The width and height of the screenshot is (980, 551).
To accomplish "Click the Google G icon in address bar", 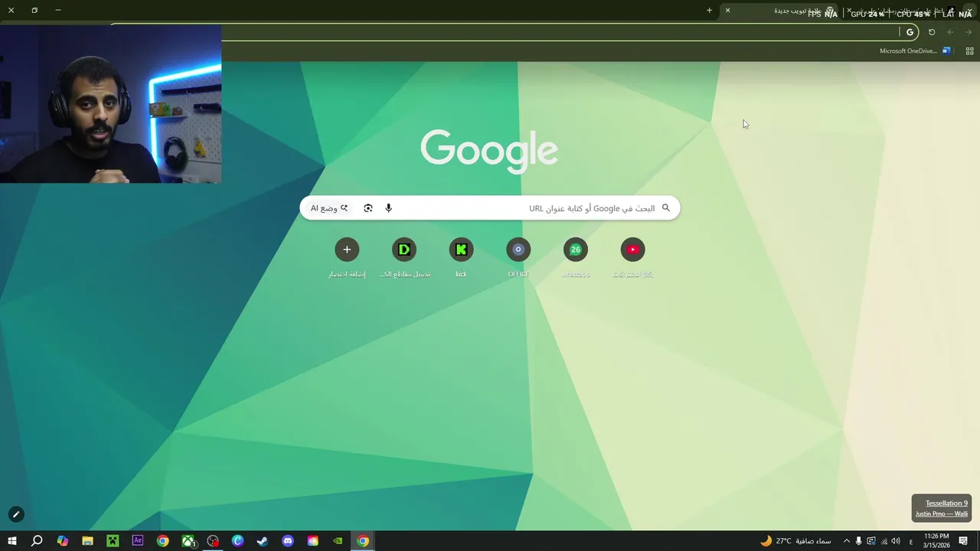I will (910, 32).
